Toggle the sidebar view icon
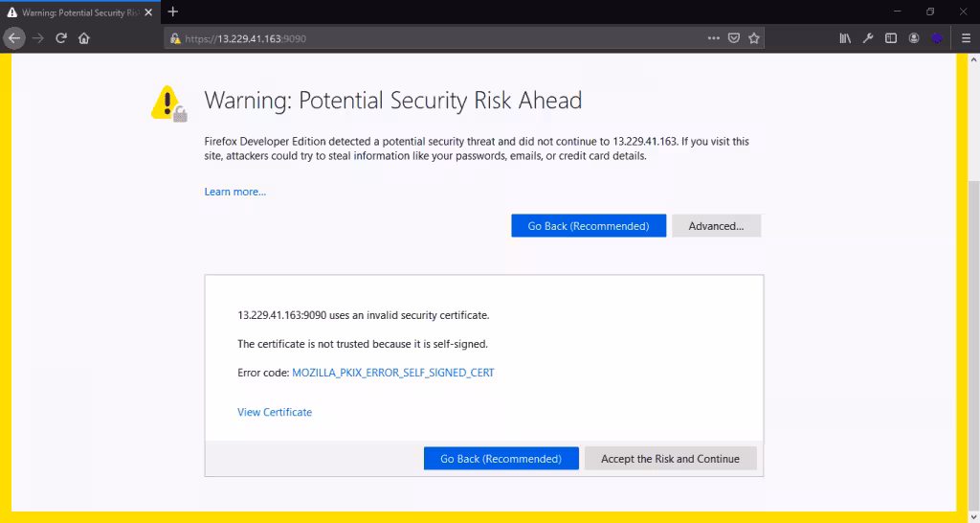980x523 pixels. pos(891,38)
